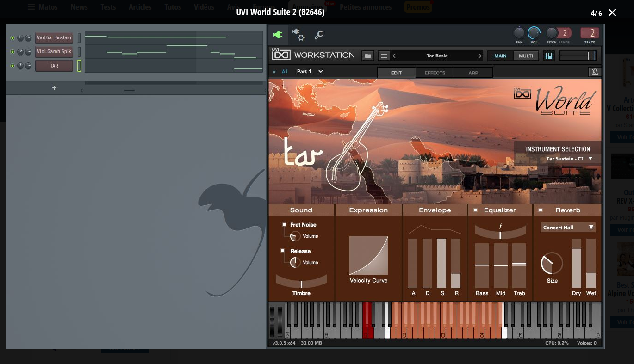Screen dimensions: 634x364
Task: Click the first knob of the TAR channel
Action: 20,66
